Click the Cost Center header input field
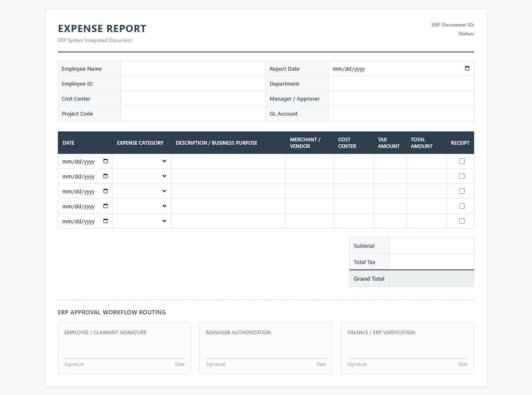Viewport: 532px width, 395px height. click(193, 99)
